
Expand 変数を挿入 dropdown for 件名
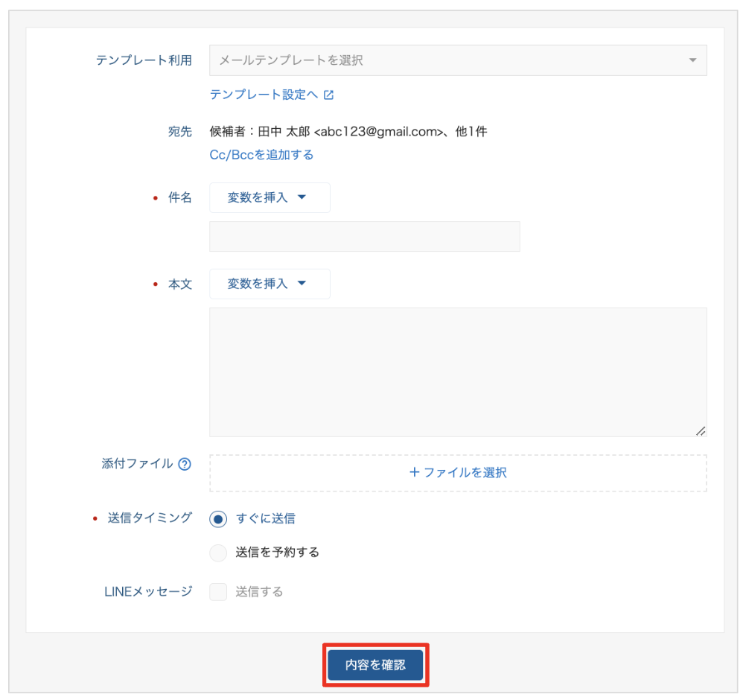click(270, 198)
